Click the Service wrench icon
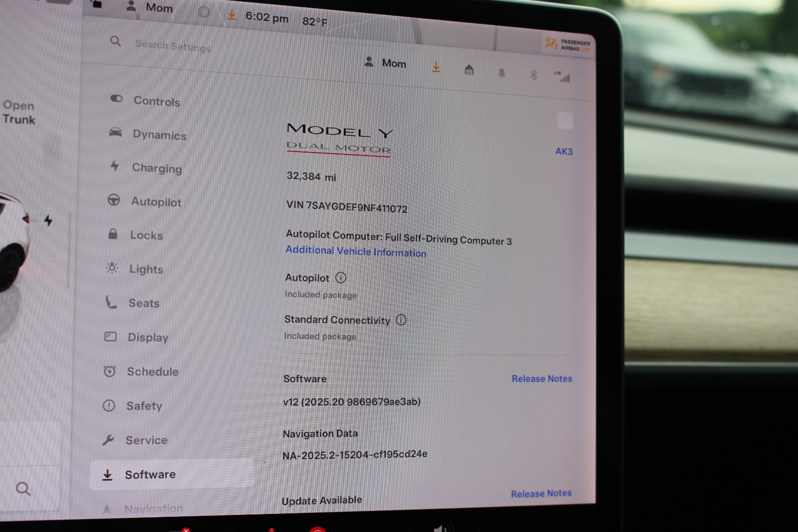Image resolution: width=798 pixels, height=532 pixels. point(108,439)
